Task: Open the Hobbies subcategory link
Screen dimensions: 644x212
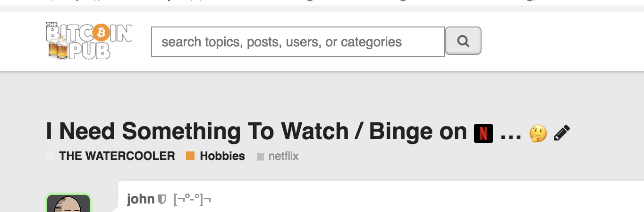Action: [222, 156]
